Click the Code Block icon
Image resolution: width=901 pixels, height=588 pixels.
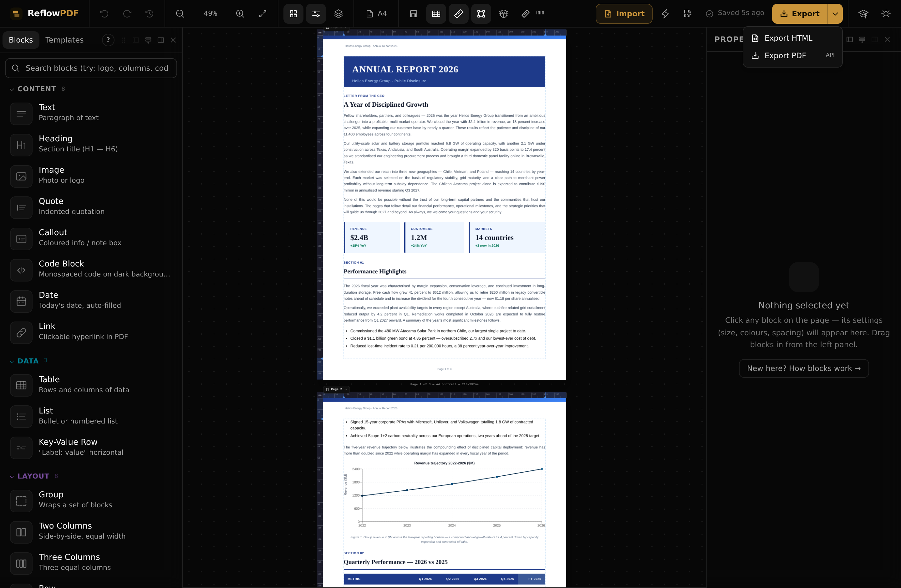click(x=21, y=270)
